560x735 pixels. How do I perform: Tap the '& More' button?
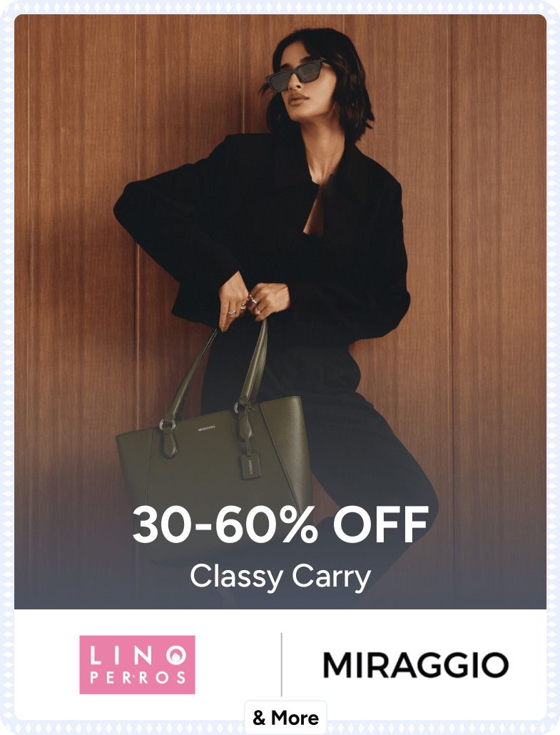pos(285,718)
